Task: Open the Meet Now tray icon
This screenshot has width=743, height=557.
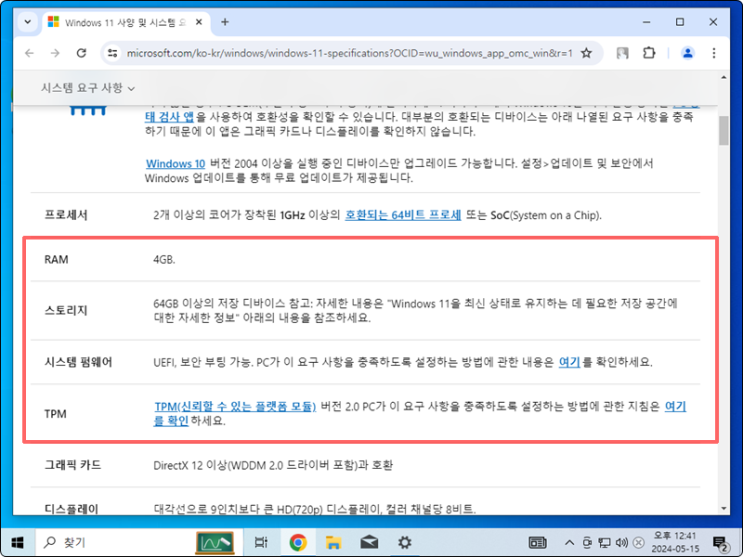Action: 588,542
